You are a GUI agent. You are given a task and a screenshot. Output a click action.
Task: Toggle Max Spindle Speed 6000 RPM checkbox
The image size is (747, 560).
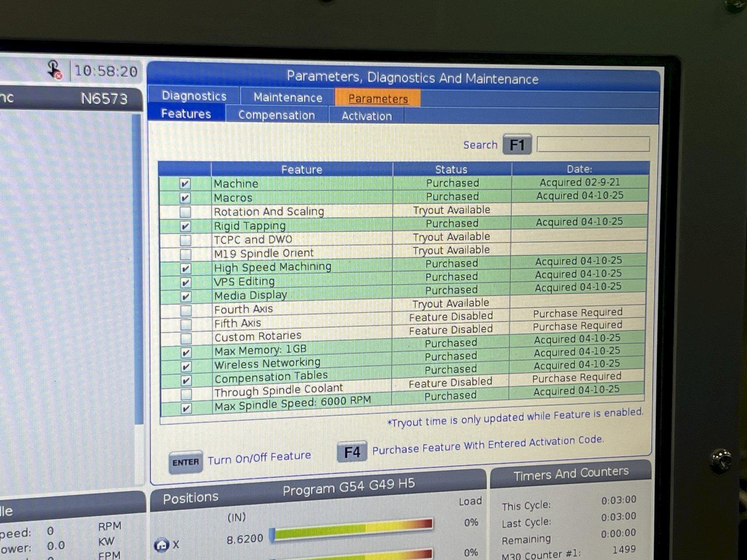[x=186, y=408]
